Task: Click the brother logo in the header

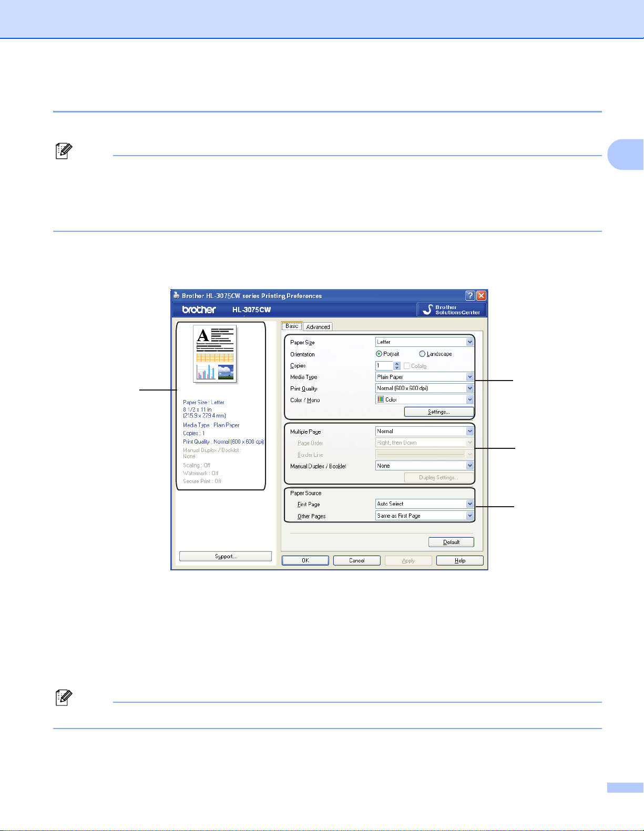Action: coord(199,310)
